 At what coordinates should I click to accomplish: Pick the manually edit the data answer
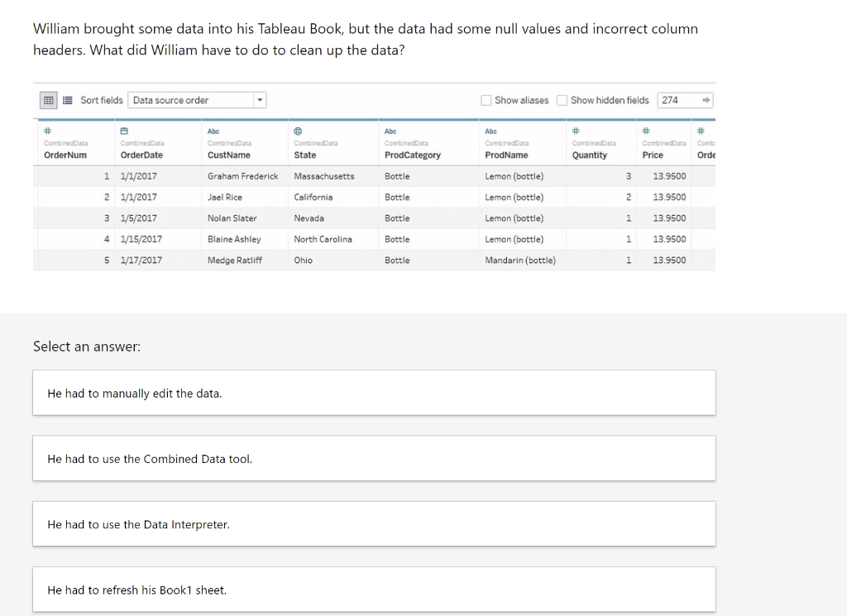pos(374,393)
